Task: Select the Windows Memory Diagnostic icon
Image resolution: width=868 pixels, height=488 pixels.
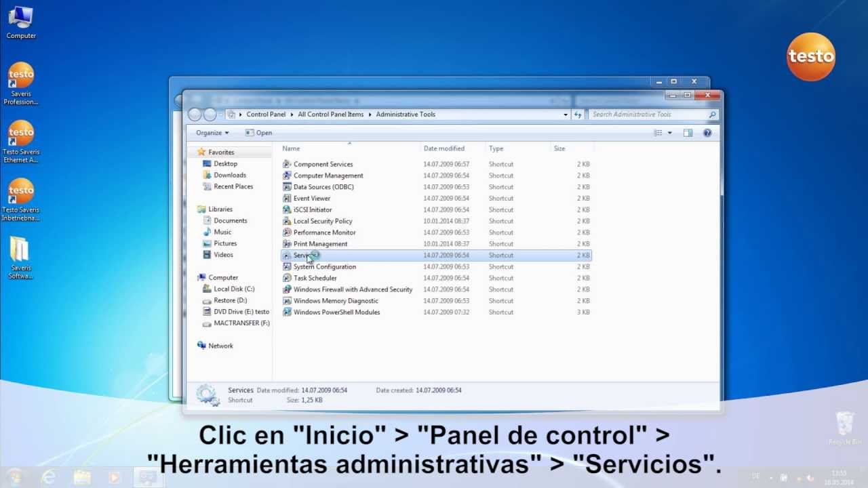Action: click(287, 301)
